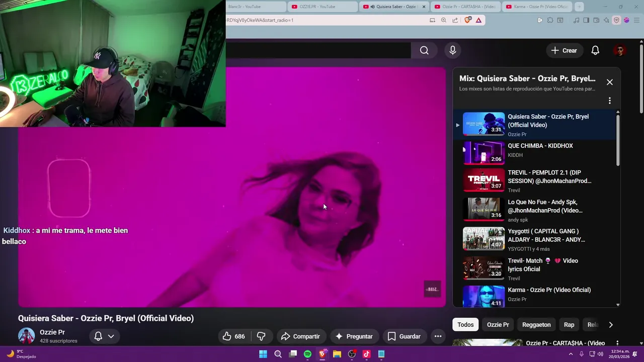This screenshot has width=644, height=362.
Task: Open taskbar clock showing 12:34 a.m.
Action: coord(620,354)
